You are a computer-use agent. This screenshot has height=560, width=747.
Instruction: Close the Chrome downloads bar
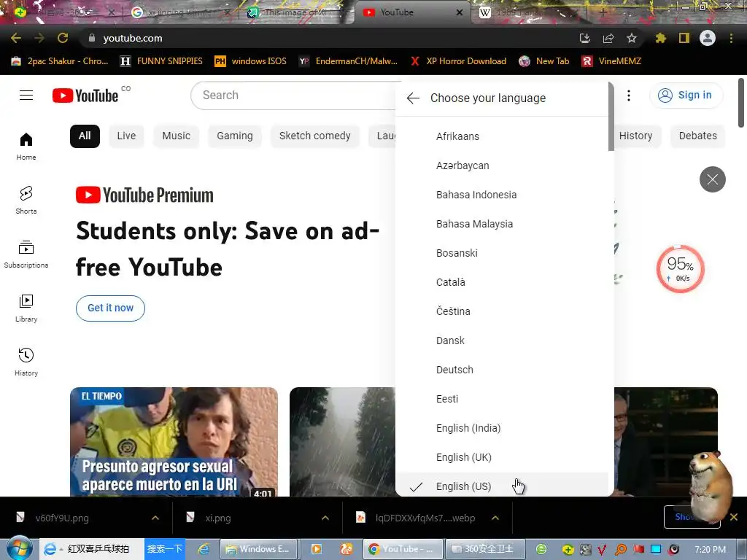pyautogui.click(x=734, y=517)
